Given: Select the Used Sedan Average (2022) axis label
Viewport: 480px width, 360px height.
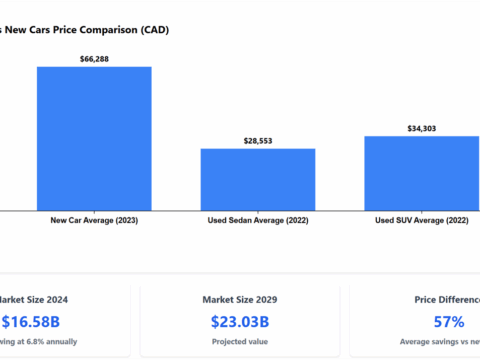Looking at the screenshot, I should point(258,220).
